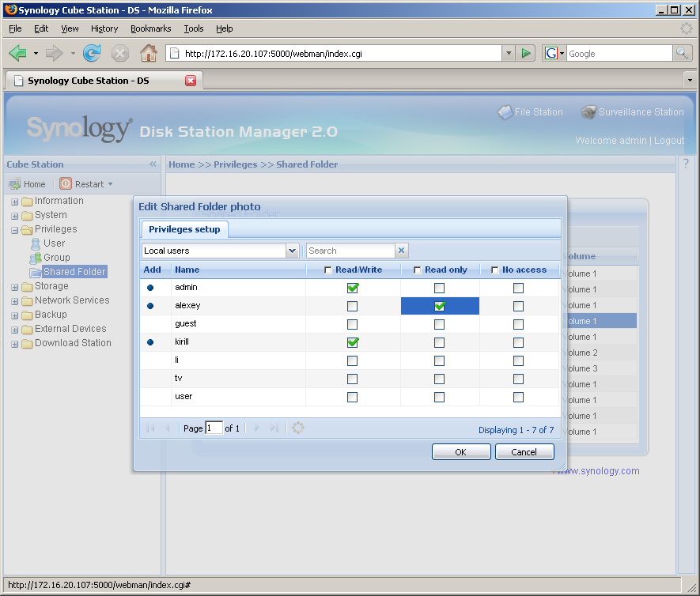Expand the Network Services tree node
Screen dimensions: 700x596
15,302
